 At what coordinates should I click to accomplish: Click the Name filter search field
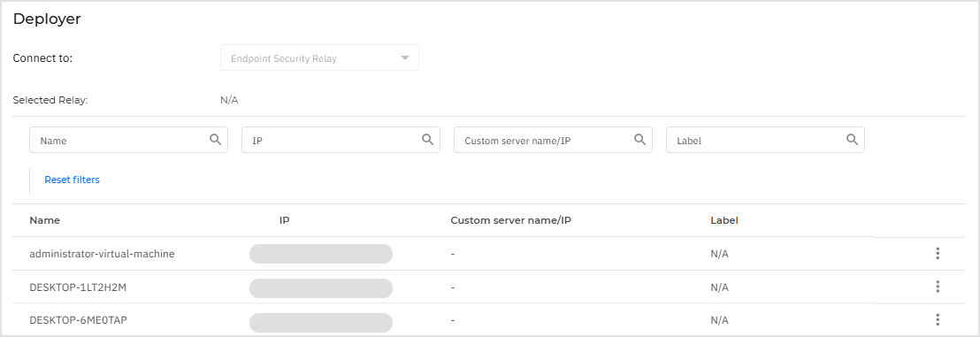(128, 140)
